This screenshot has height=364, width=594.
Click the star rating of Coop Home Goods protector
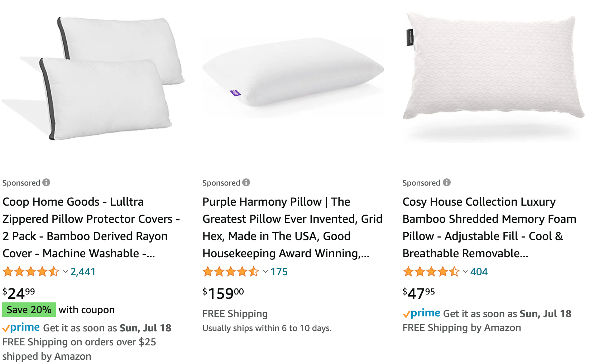tap(31, 272)
